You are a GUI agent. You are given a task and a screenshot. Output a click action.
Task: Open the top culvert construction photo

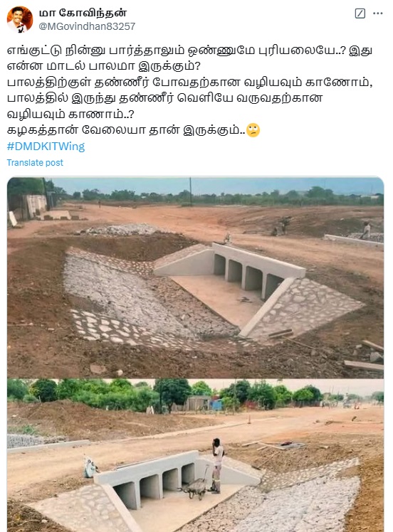[195, 277]
